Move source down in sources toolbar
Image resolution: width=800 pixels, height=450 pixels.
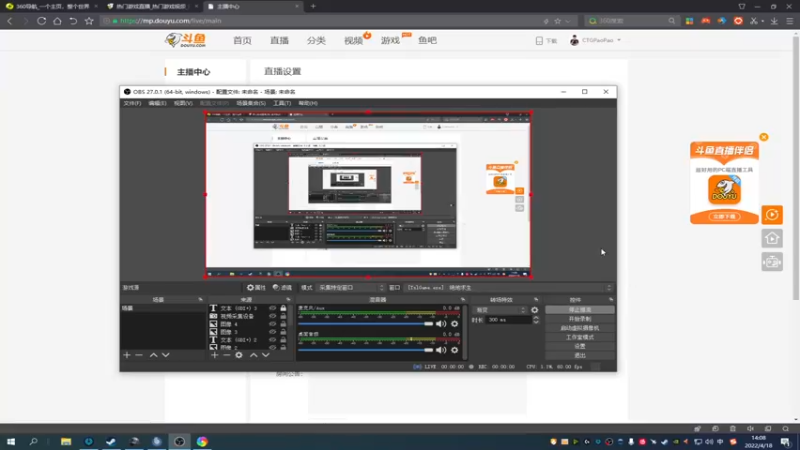[265, 355]
